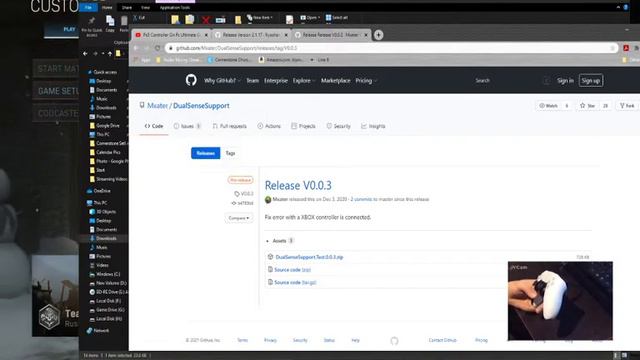Open the Insights repository tab

click(x=373, y=126)
